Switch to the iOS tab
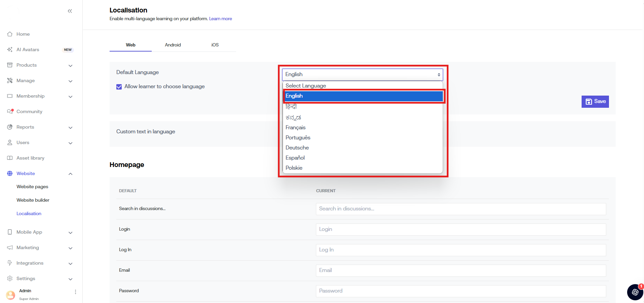 tap(215, 45)
